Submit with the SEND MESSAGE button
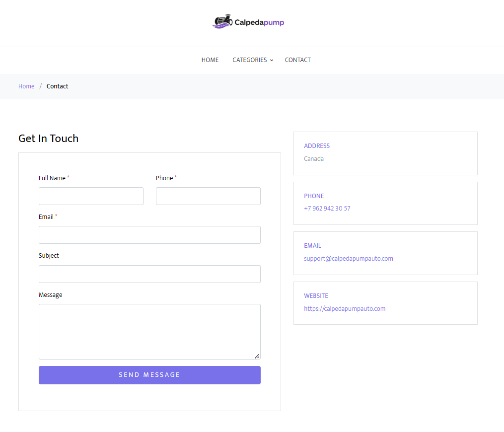Screen dimensions: 504x432 click(x=150, y=375)
